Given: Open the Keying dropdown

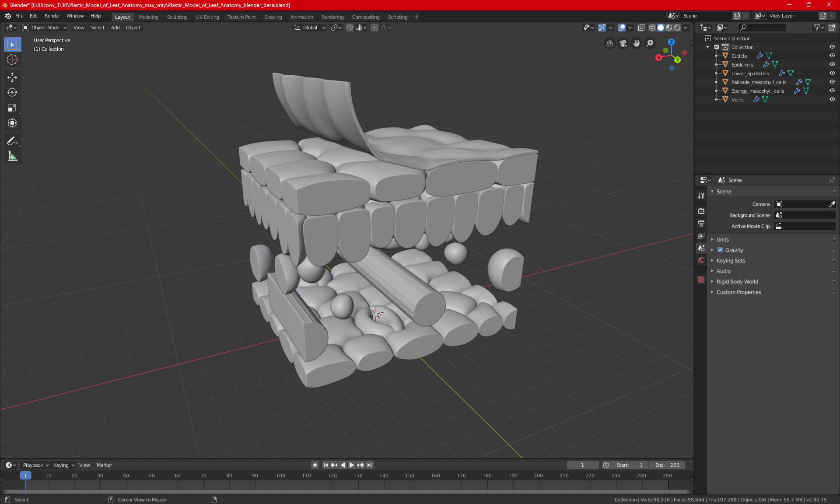Looking at the screenshot, I should [64, 465].
